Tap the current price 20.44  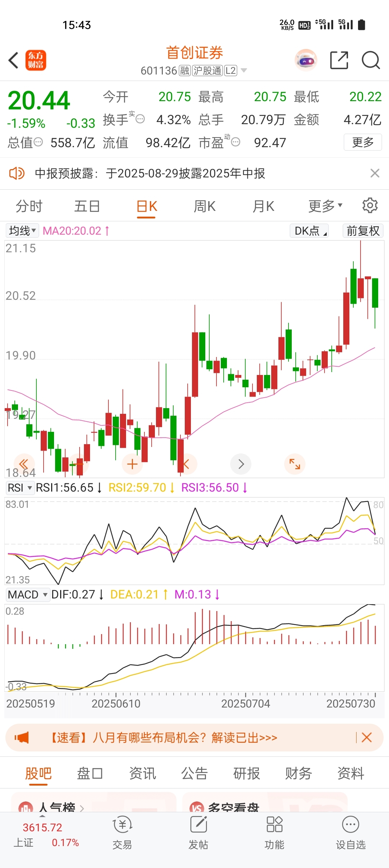point(39,100)
